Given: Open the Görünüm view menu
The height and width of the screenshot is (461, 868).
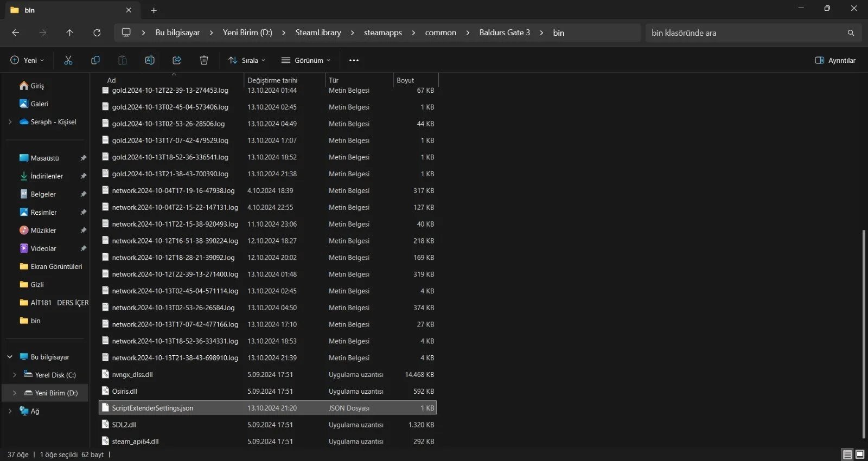Looking at the screenshot, I should [x=305, y=60].
